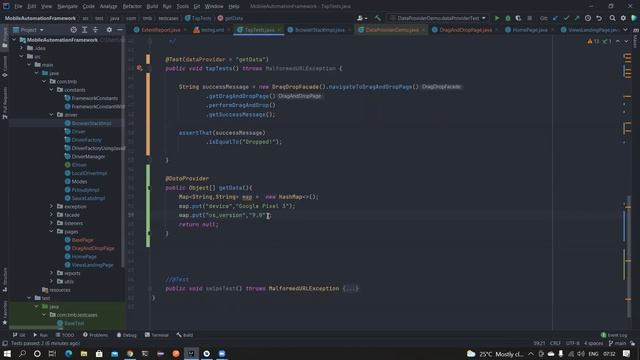Select opened file target icon in Project panel
The width and height of the screenshot is (640, 360).
coord(73,30)
